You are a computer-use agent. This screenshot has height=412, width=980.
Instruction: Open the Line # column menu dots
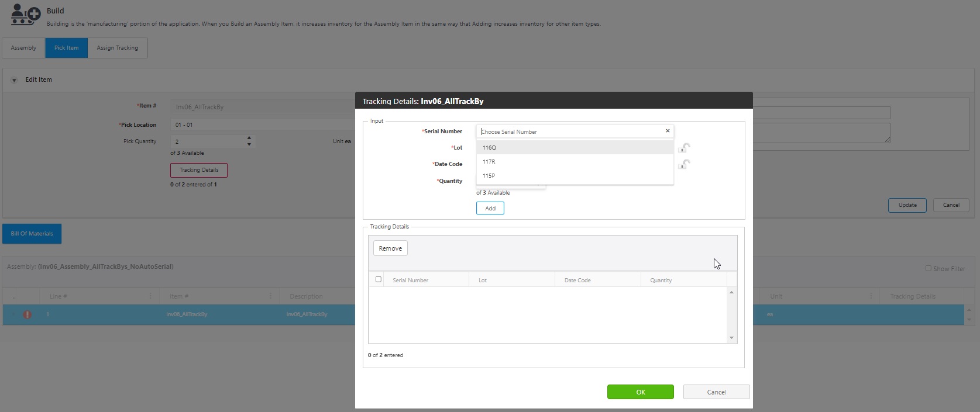coord(150,296)
